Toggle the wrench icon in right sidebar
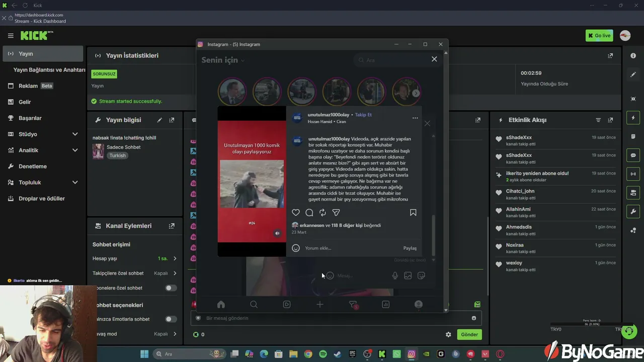 (x=633, y=211)
